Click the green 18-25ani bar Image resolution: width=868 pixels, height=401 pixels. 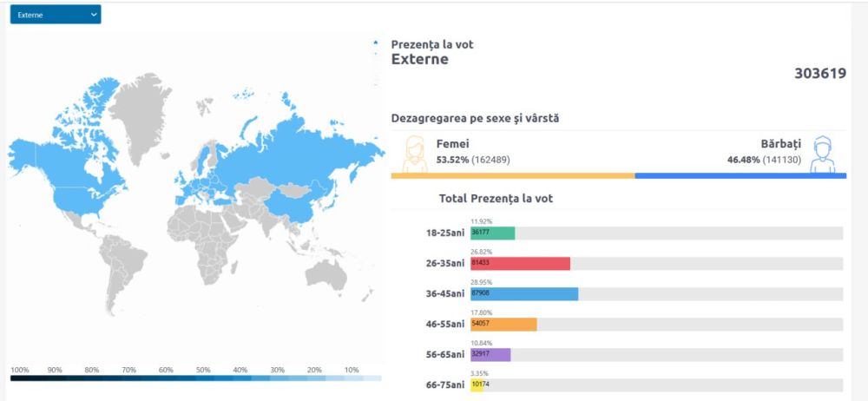[492, 233]
